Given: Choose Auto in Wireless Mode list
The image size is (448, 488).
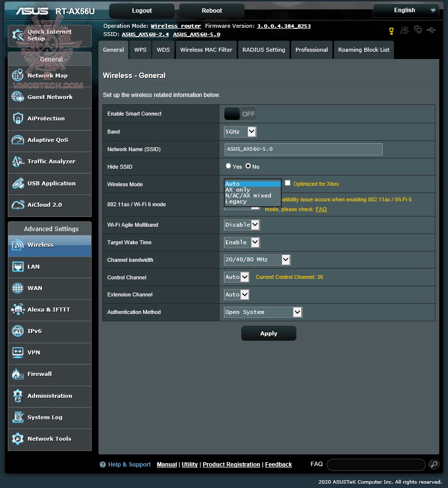Looking at the screenshot, I should pyautogui.click(x=253, y=184).
